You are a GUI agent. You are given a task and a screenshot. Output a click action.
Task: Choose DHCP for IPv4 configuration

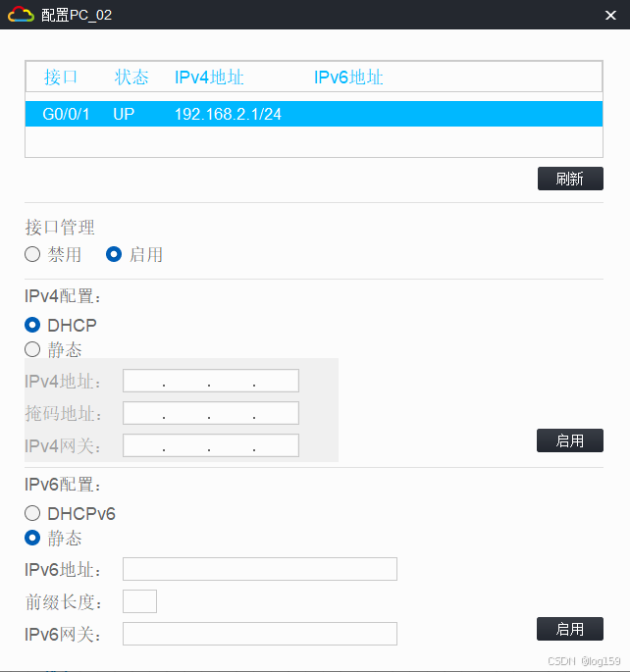[x=32, y=325]
